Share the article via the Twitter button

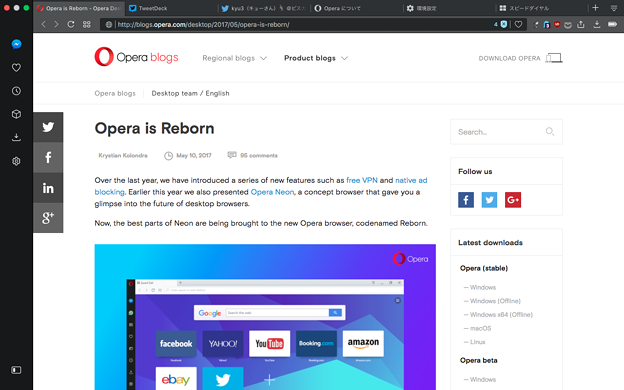click(x=48, y=127)
